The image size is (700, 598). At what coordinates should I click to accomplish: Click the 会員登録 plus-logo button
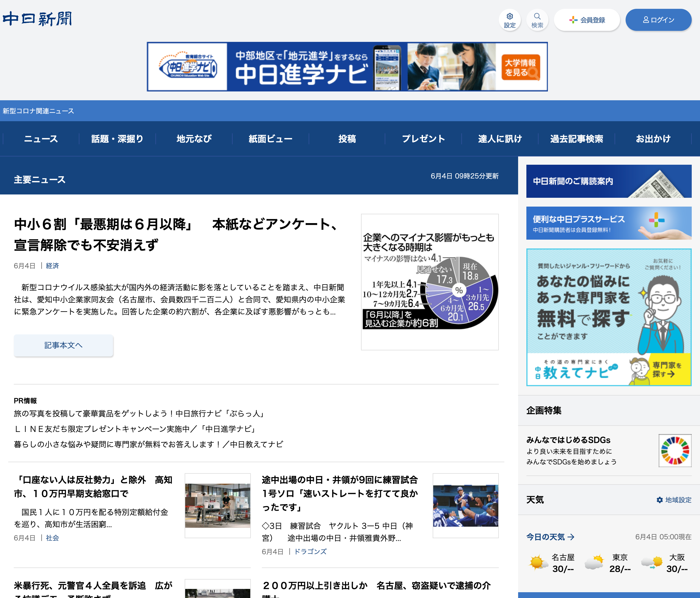(x=587, y=20)
